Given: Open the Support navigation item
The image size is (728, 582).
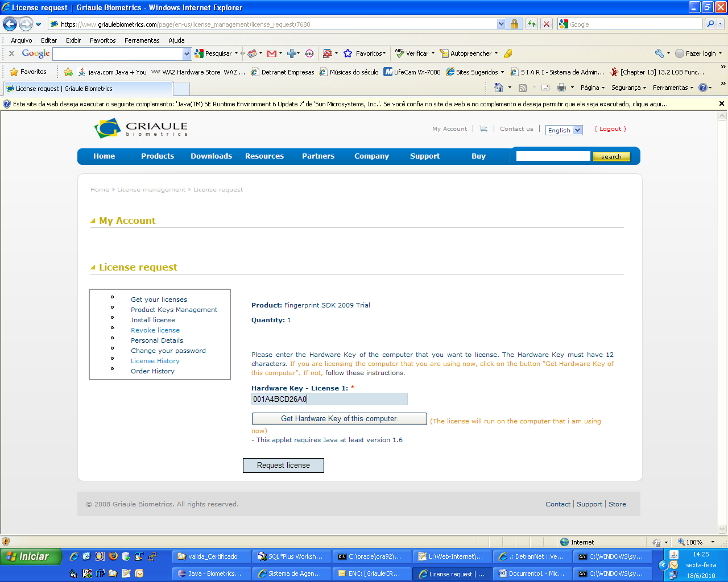Looking at the screenshot, I should point(425,156).
